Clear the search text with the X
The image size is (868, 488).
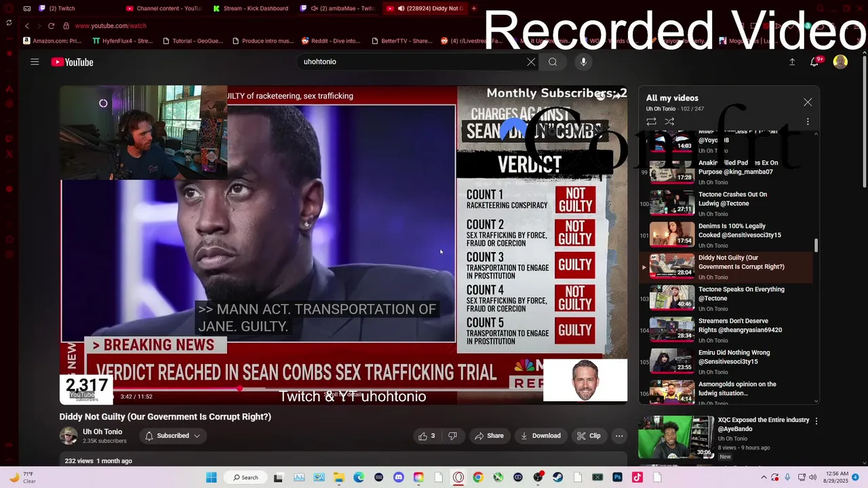[531, 62]
